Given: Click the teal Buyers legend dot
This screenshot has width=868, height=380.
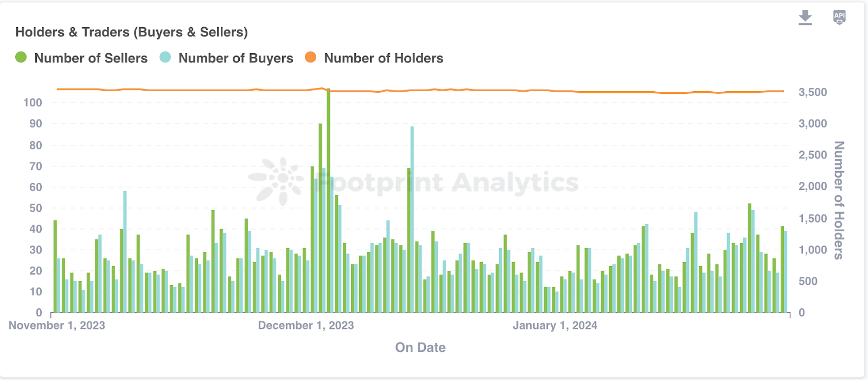Looking at the screenshot, I should point(165,58).
